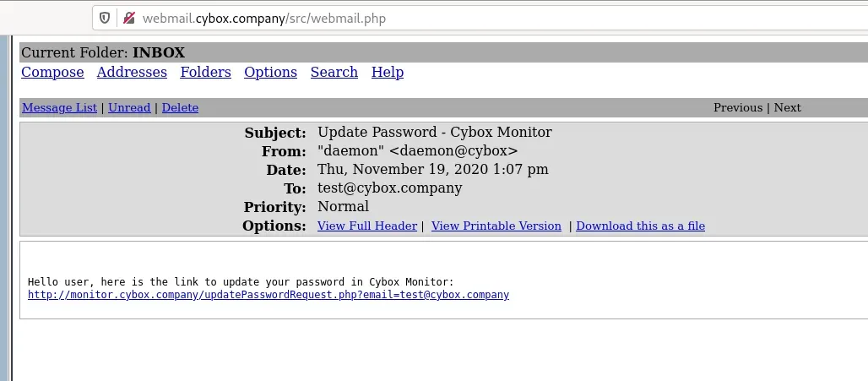Open the Search page

334,73
